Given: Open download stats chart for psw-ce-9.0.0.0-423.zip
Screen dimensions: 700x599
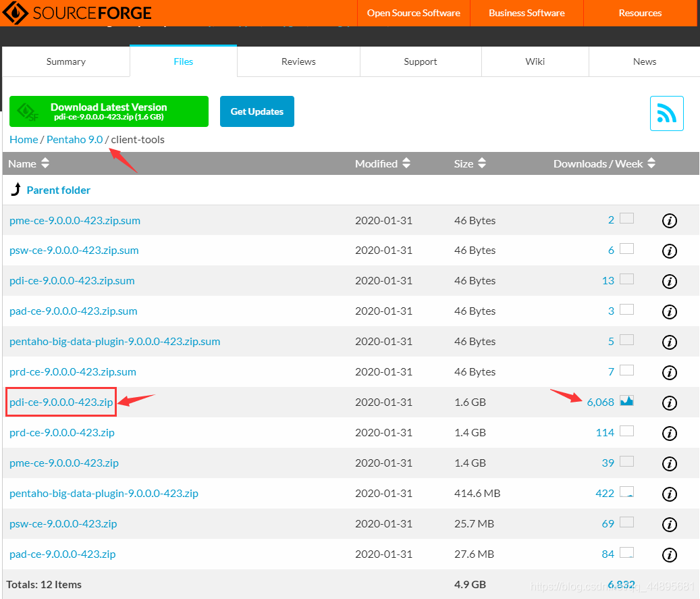Looking at the screenshot, I should (x=627, y=522).
